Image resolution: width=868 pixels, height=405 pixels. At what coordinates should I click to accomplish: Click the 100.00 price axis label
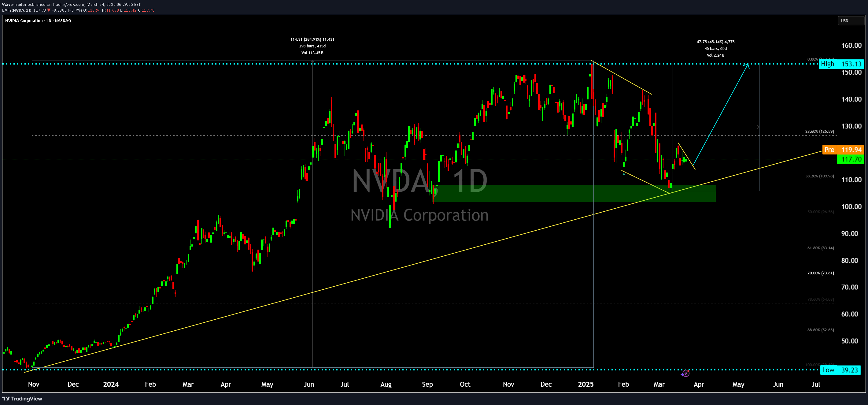(851, 207)
